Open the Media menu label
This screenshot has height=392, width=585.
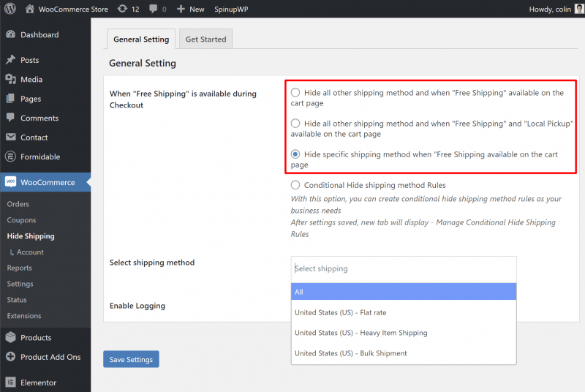tap(31, 80)
